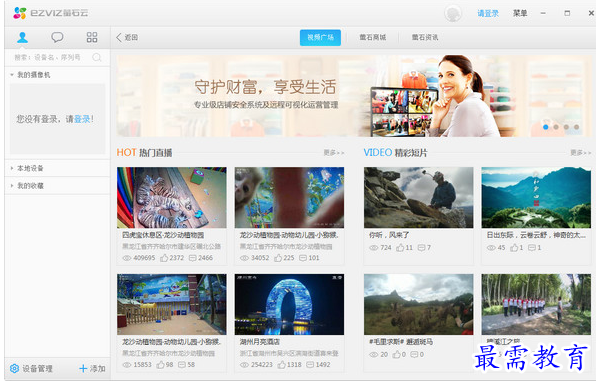Click the device search input field
Image resolution: width=596 pixels, height=389 pixels.
tap(57, 57)
